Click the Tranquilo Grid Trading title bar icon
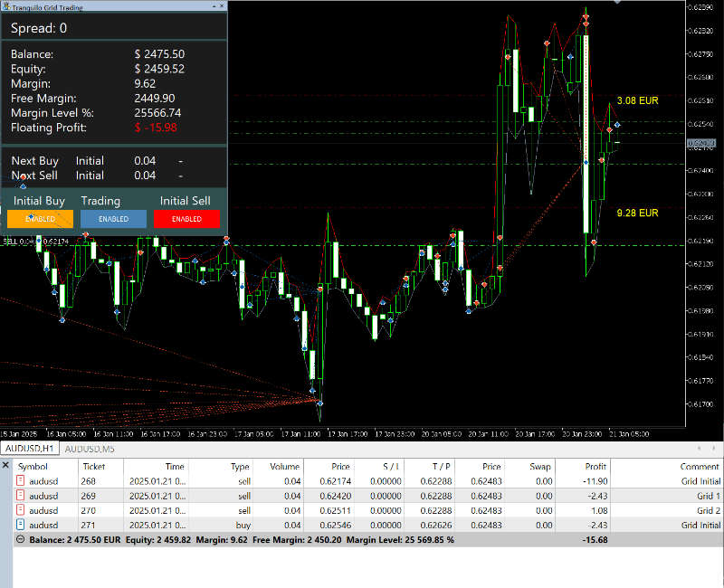 point(7,5)
